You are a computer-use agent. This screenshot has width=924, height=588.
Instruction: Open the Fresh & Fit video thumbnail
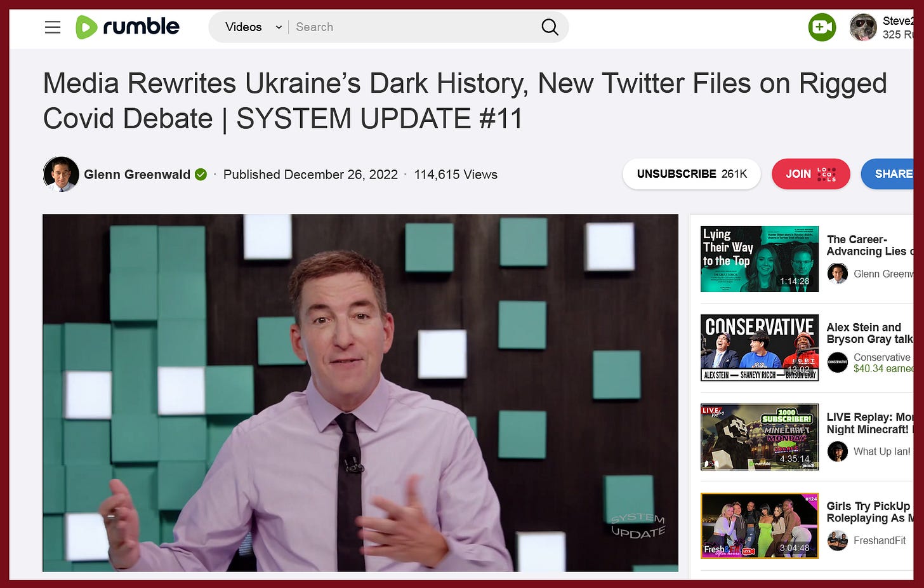pyautogui.click(x=760, y=526)
